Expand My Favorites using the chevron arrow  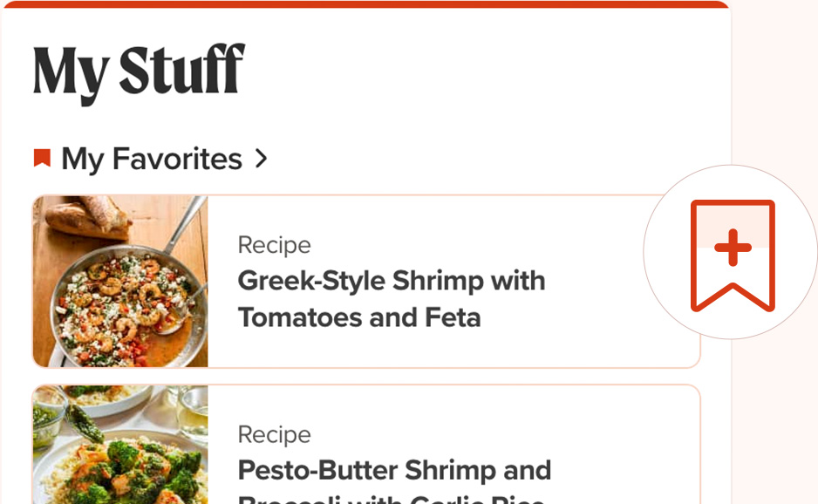point(261,158)
